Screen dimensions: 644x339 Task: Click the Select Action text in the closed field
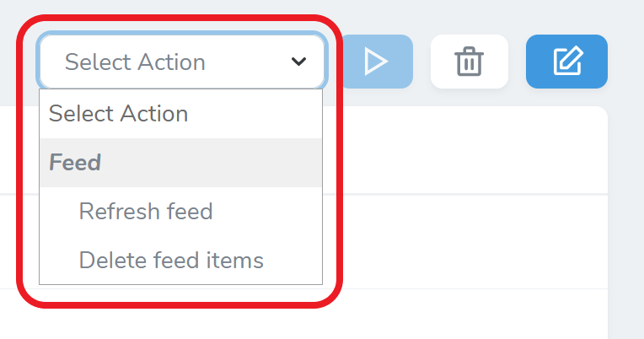click(x=135, y=62)
